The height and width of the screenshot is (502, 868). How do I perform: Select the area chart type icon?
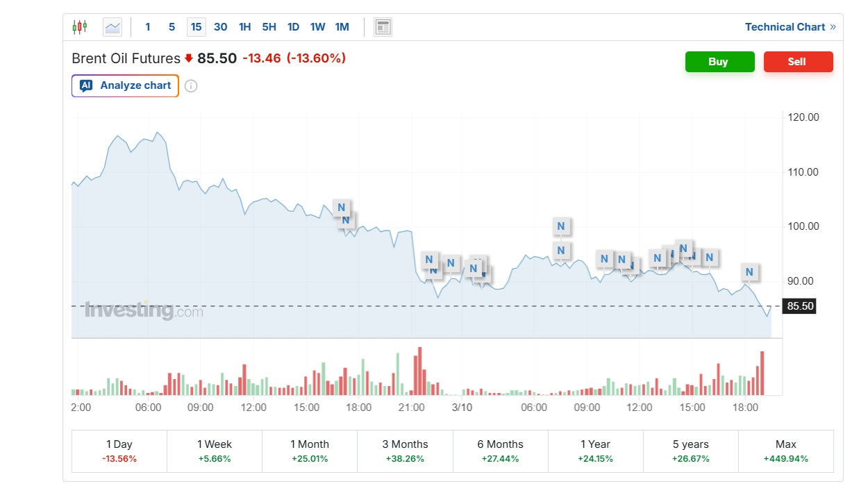(112, 27)
